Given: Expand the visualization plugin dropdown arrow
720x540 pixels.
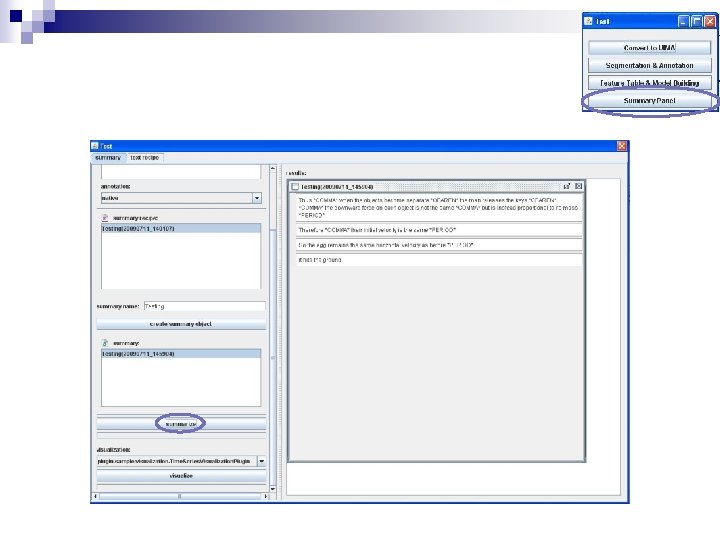Looking at the screenshot, I should 261,461.
